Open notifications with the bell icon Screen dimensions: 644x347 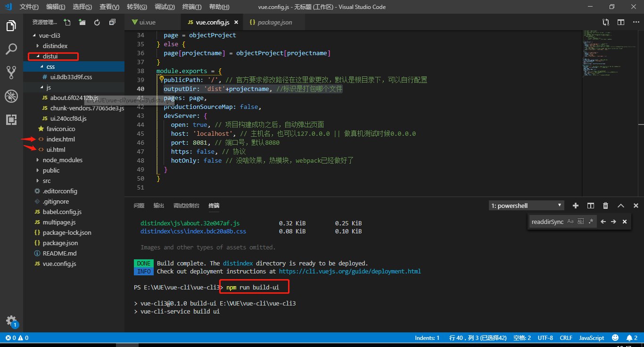(631, 338)
